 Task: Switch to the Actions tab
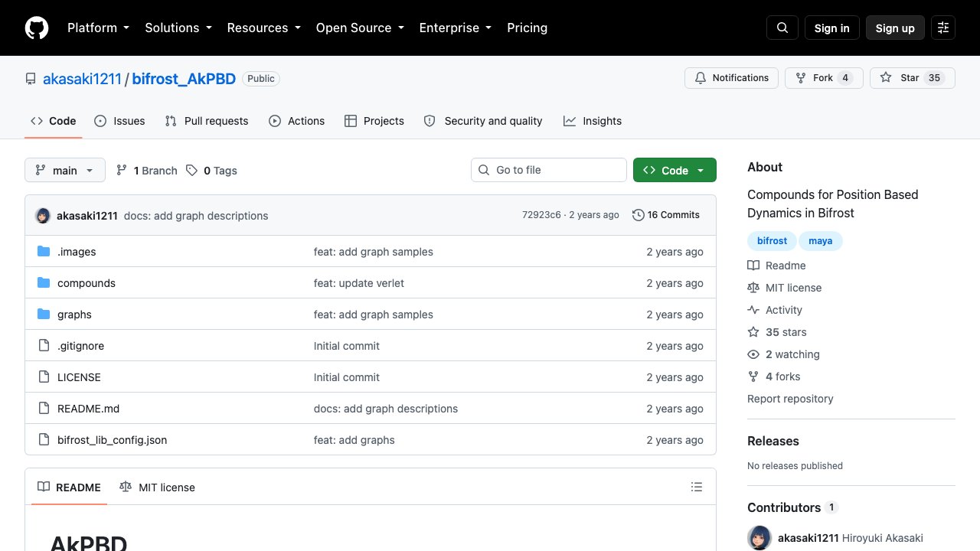point(297,121)
